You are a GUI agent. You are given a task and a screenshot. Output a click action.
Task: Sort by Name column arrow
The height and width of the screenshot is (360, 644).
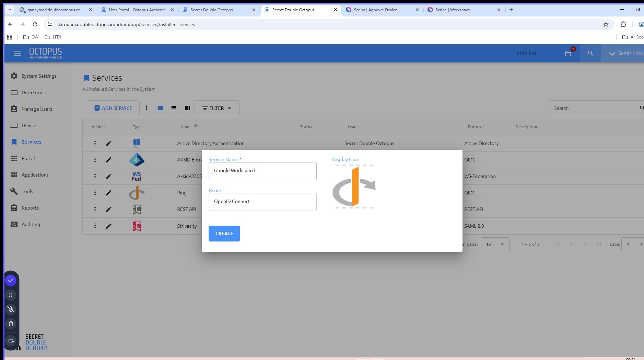tap(196, 126)
